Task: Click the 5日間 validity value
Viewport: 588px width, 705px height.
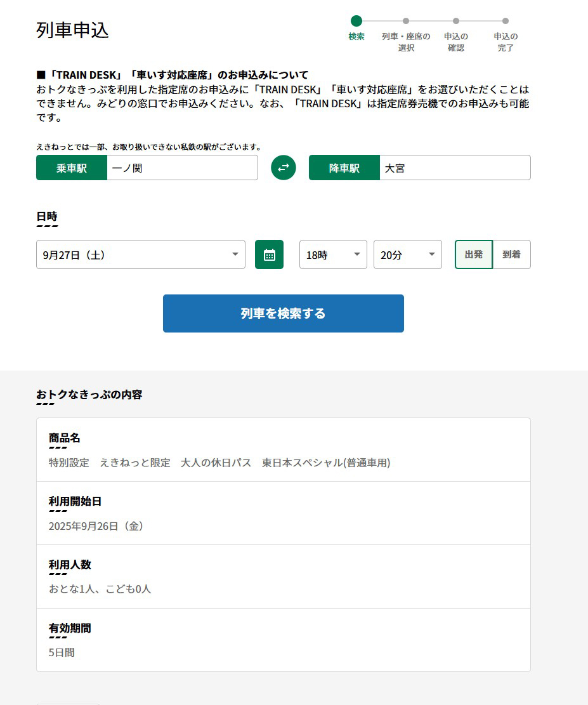Action: tap(62, 652)
